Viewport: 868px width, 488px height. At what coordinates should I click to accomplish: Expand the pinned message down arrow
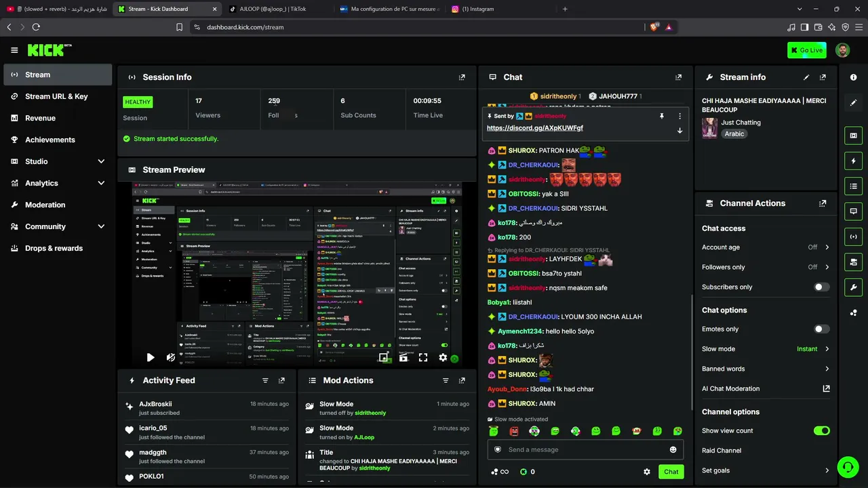tap(679, 130)
